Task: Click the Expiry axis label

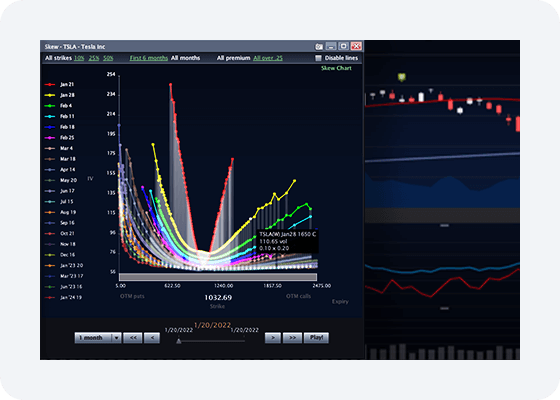Action: 340,302
